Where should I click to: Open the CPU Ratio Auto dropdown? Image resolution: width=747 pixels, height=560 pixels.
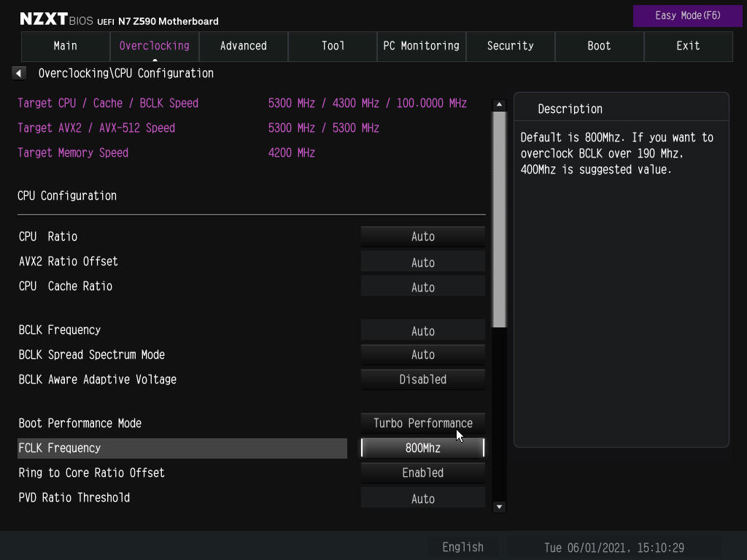click(x=423, y=237)
